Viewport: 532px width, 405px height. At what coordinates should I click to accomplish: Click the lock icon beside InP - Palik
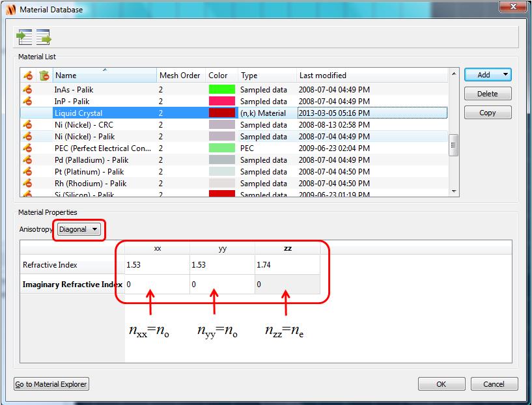pos(27,101)
